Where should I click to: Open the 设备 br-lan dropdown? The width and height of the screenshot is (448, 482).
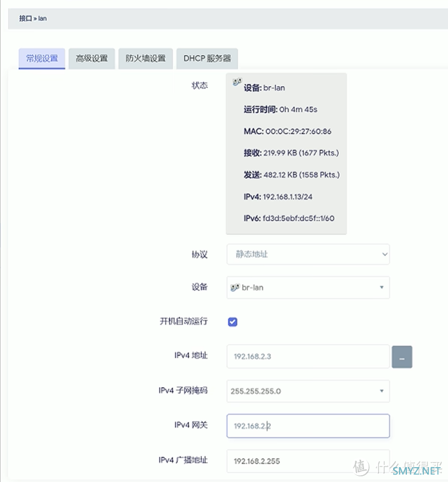(x=308, y=288)
